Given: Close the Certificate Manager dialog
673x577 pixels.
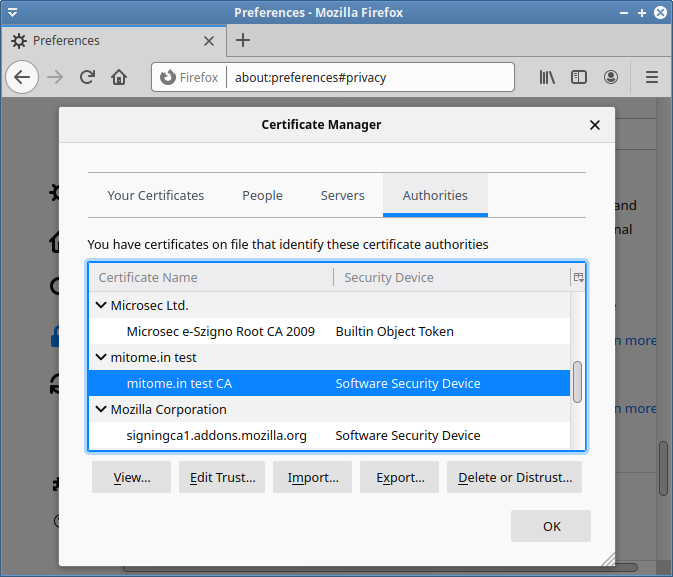Looking at the screenshot, I should (594, 125).
